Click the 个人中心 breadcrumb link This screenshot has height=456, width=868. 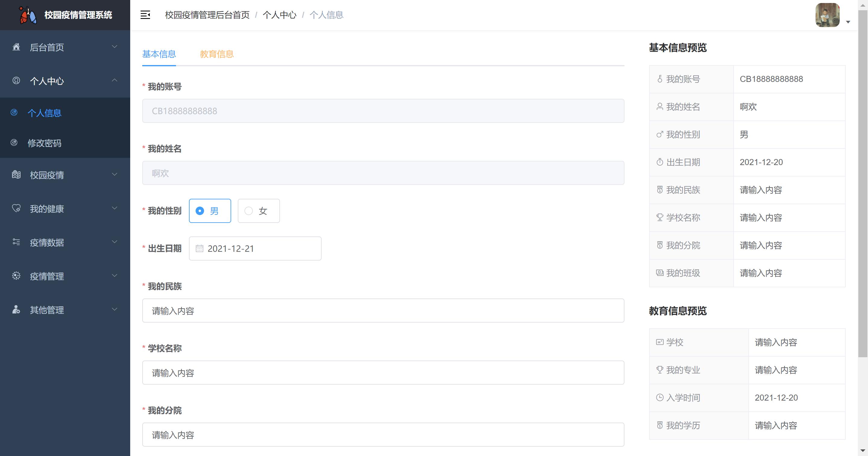[x=279, y=15]
